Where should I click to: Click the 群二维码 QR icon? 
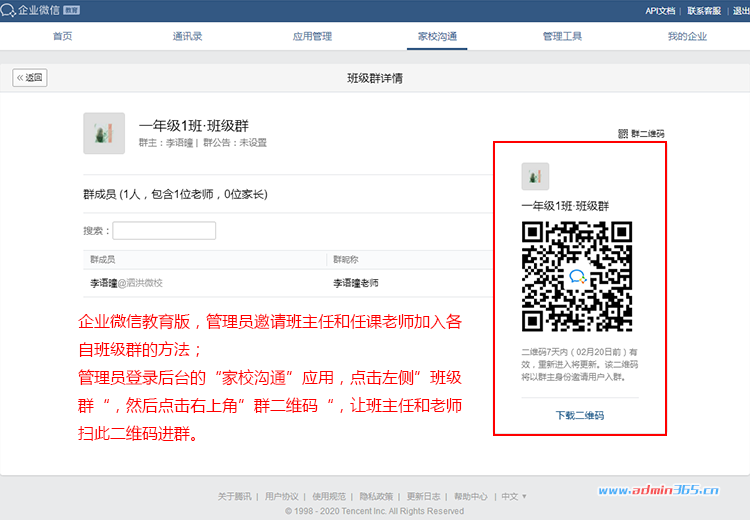623,133
